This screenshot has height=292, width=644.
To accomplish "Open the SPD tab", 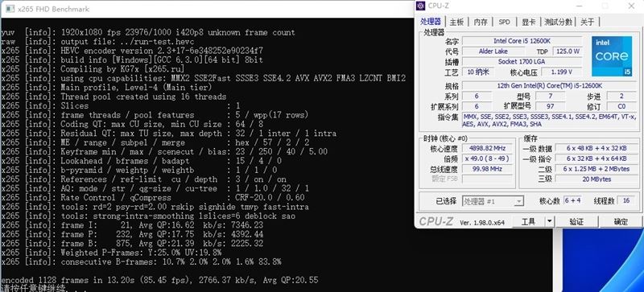I will pos(505,22).
